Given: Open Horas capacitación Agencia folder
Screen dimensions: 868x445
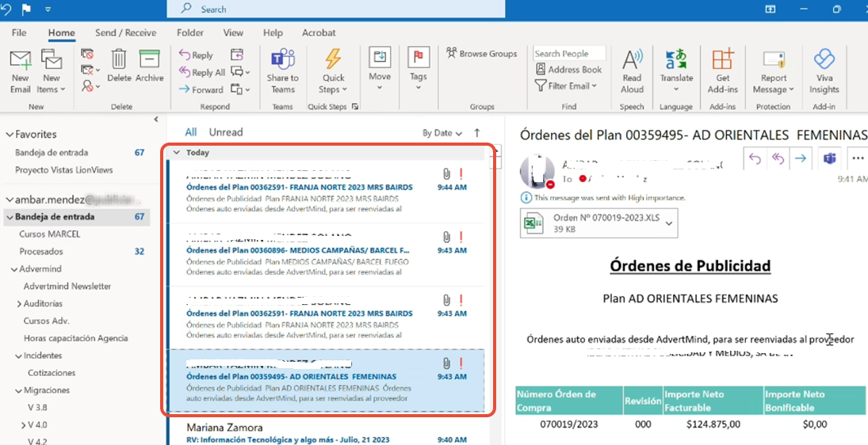Looking at the screenshot, I should pyautogui.click(x=76, y=338).
